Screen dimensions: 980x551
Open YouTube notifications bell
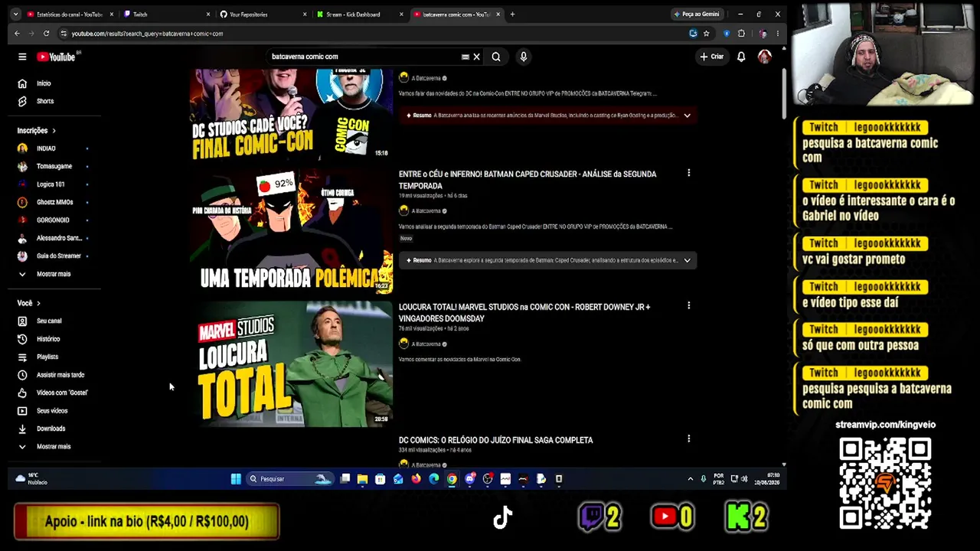pos(741,57)
